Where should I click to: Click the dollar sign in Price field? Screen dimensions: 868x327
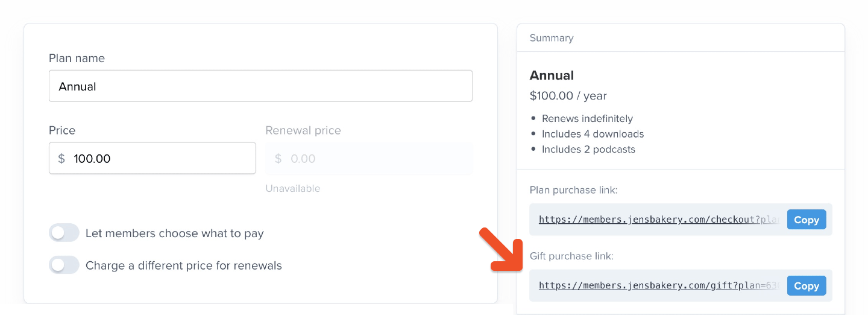[x=61, y=159]
